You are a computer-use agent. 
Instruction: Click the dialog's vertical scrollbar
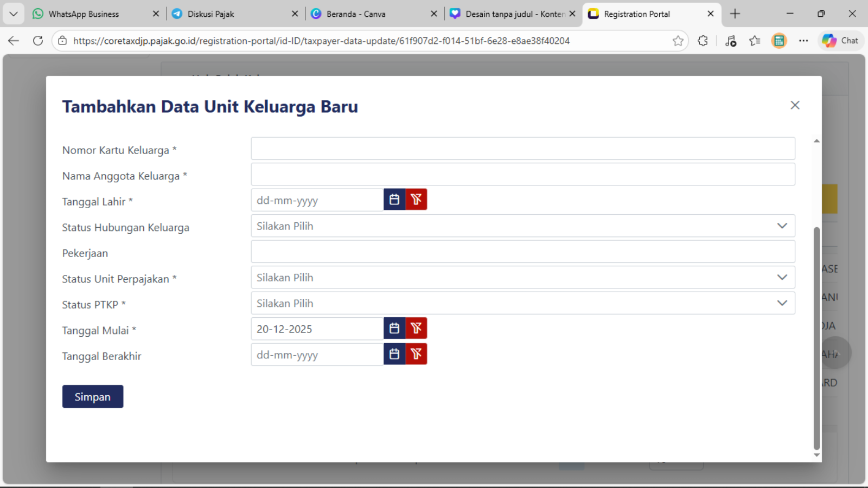[816, 336]
